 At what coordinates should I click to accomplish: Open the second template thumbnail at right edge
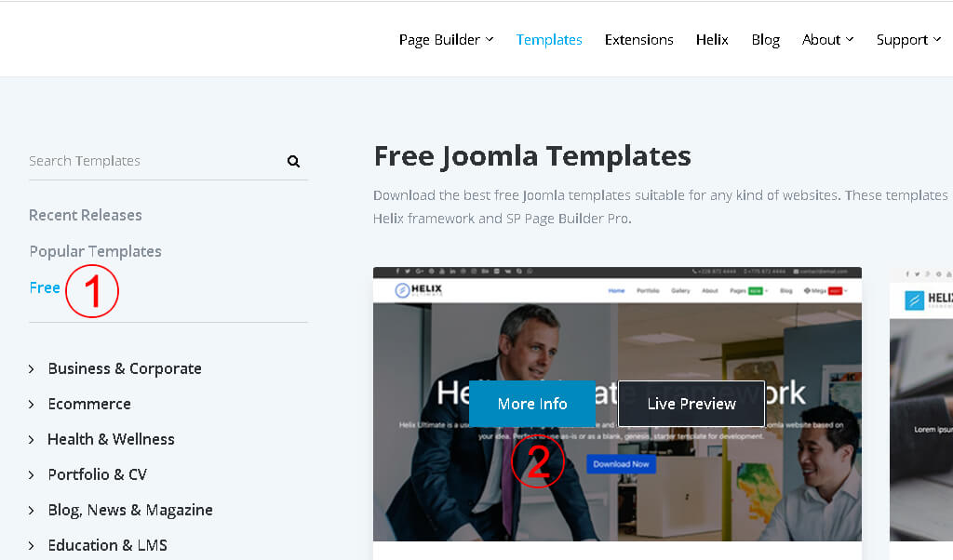coord(921,404)
